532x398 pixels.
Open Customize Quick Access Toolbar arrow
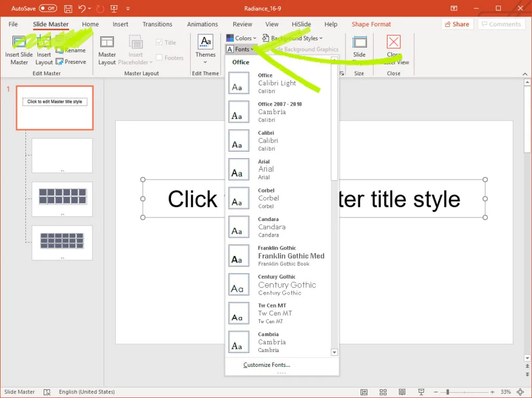click(128, 8)
